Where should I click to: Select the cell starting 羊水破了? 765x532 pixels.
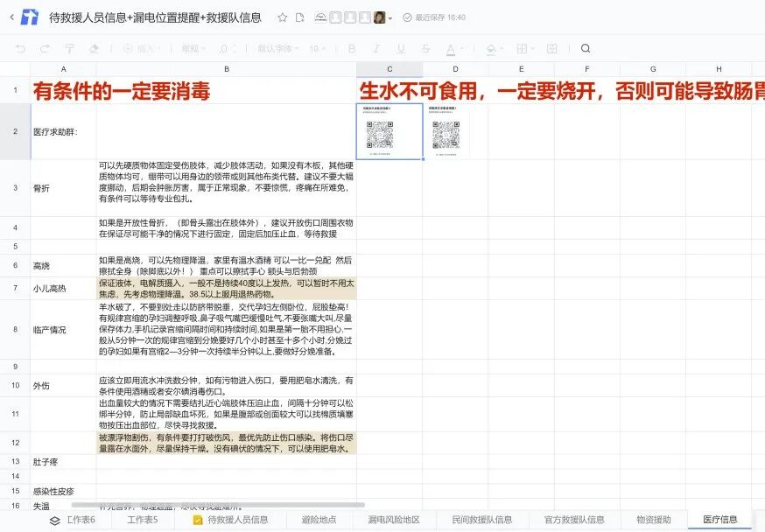(x=227, y=330)
